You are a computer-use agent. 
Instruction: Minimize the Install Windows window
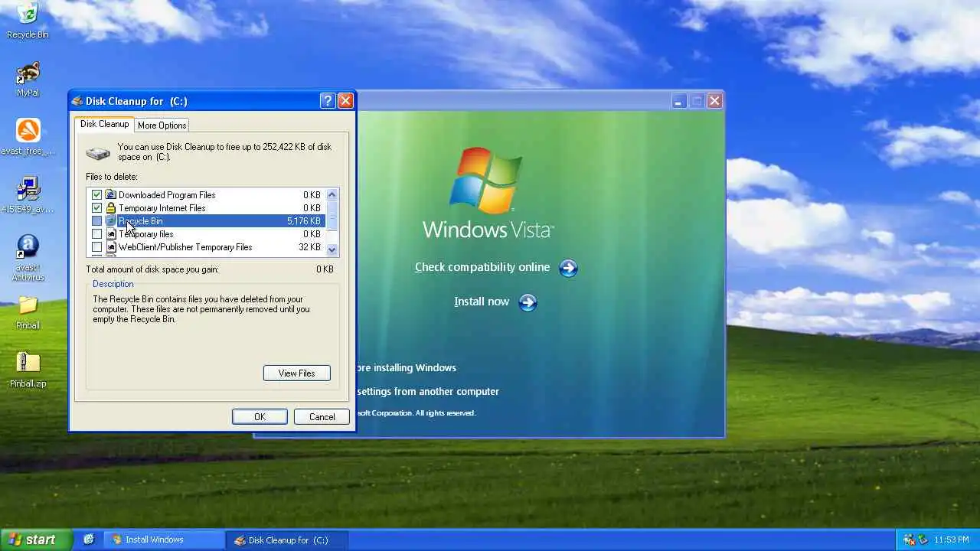tap(678, 101)
